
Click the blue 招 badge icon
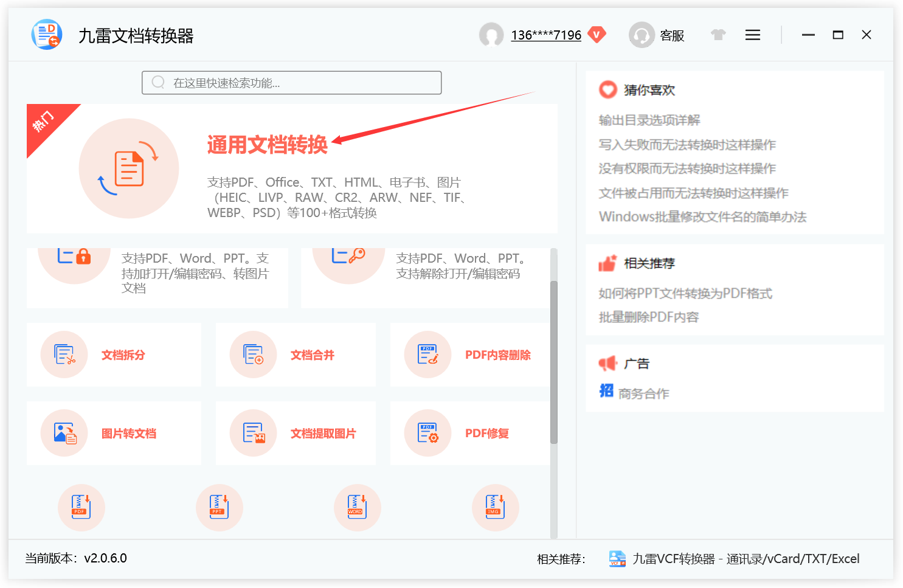click(x=606, y=390)
